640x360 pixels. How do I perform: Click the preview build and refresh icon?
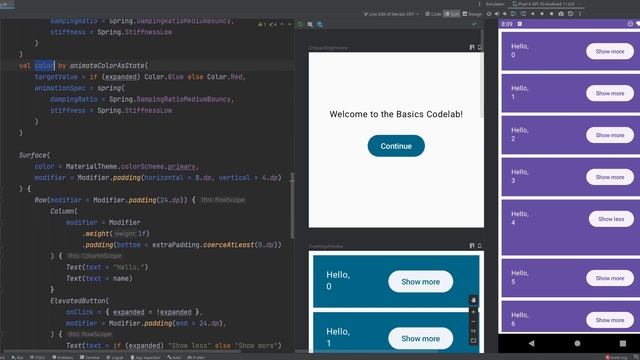click(310, 24)
